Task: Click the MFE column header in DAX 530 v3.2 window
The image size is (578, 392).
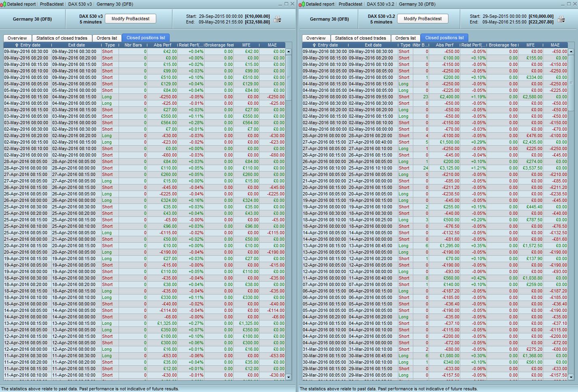Action: pyautogui.click(x=531, y=45)
